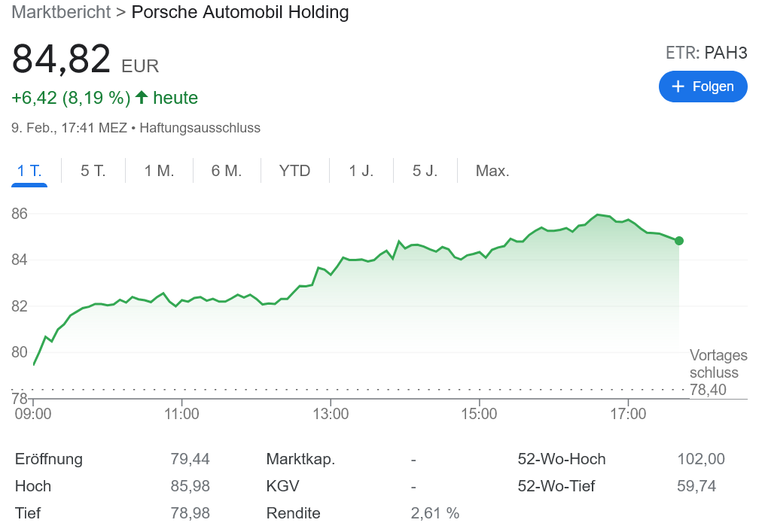Select the green price marker on the chart

coord(679,241)
